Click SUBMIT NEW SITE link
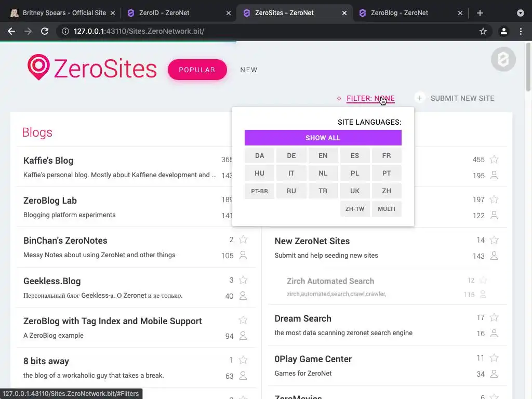This screenshot has width=532, height=399. (x=462, y=98)
